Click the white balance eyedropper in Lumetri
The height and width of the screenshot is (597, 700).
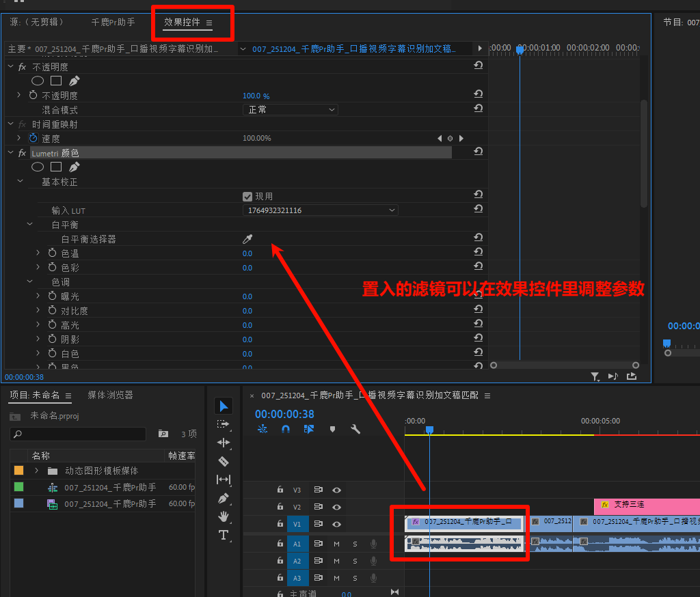tap(247, 238)
